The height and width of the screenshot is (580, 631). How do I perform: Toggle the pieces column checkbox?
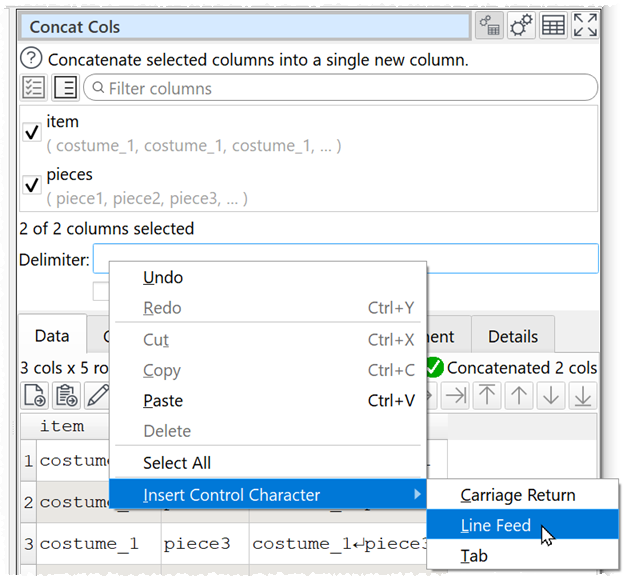[x=32, y=185]
